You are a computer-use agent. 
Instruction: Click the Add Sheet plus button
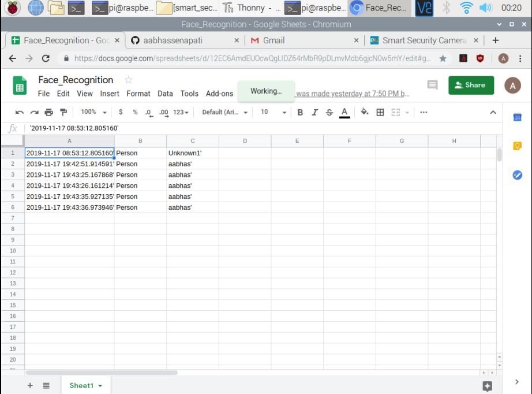(x=30, y=385)
